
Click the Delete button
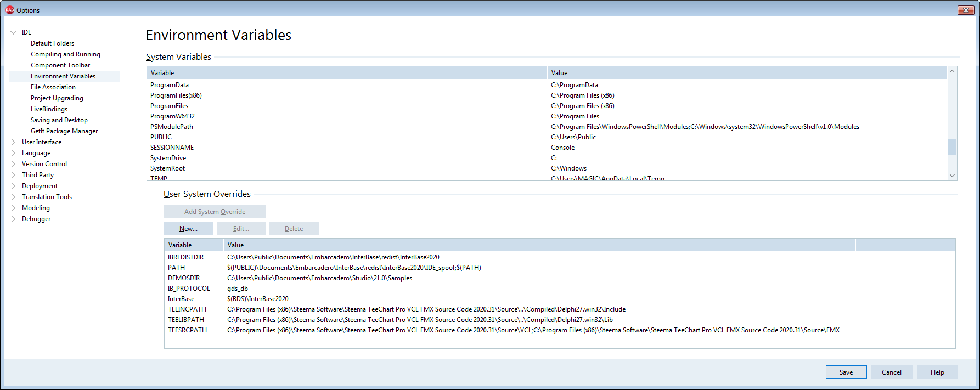[294, 229]
